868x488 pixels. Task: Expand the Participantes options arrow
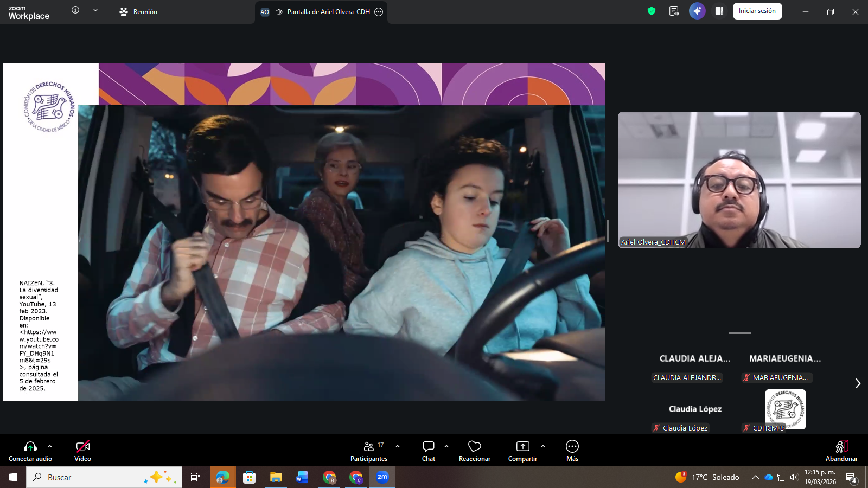[x=398, y=446]
